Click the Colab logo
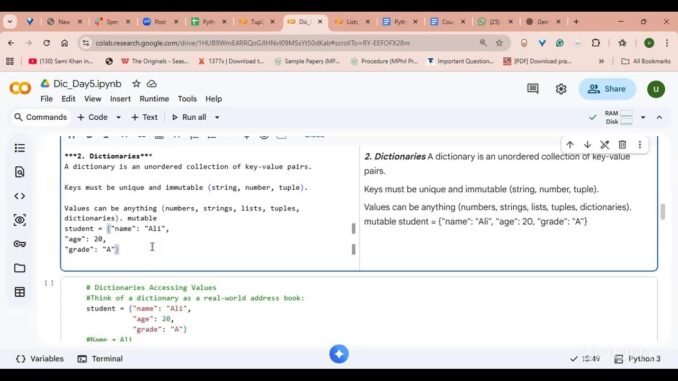The width and height of the screenshot is (678, 381). pos(20,88)
